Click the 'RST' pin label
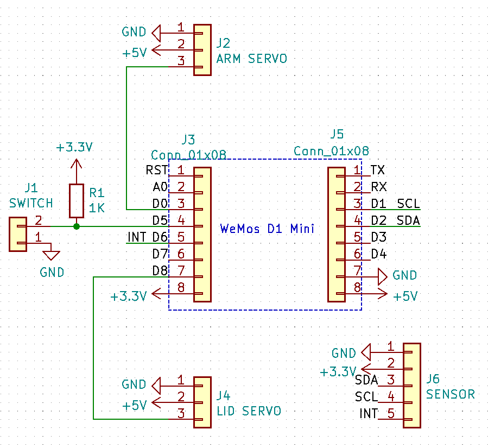 pos(156,170)
